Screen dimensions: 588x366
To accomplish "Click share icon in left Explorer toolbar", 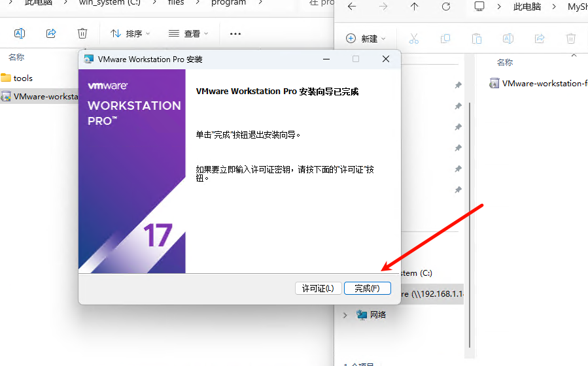I will [51, 33].
